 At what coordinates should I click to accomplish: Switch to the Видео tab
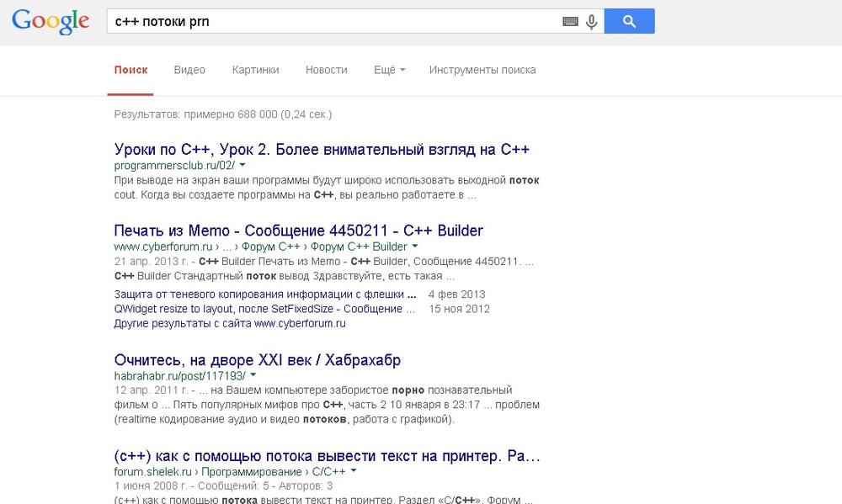pos(189,70)
